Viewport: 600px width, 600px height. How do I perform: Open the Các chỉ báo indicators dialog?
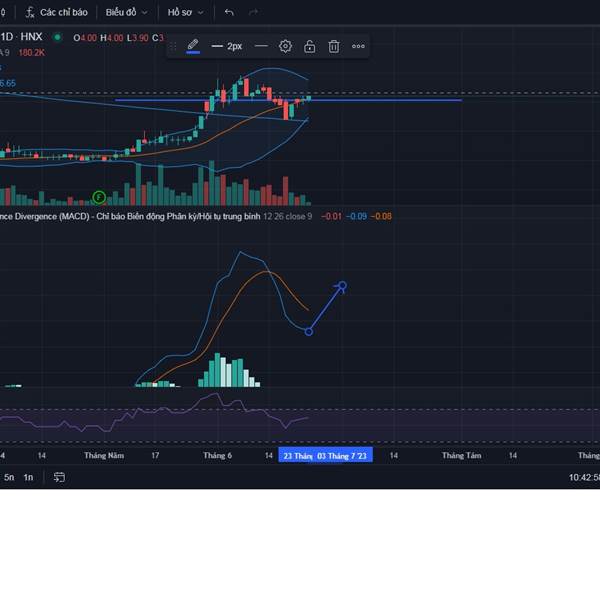(x=56, y=13)
